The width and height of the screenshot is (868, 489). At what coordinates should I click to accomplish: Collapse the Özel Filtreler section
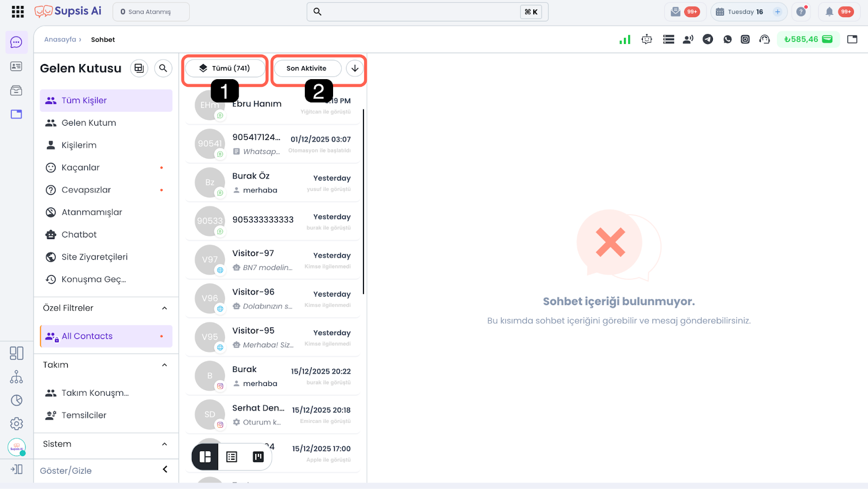[x=164, y=308]
